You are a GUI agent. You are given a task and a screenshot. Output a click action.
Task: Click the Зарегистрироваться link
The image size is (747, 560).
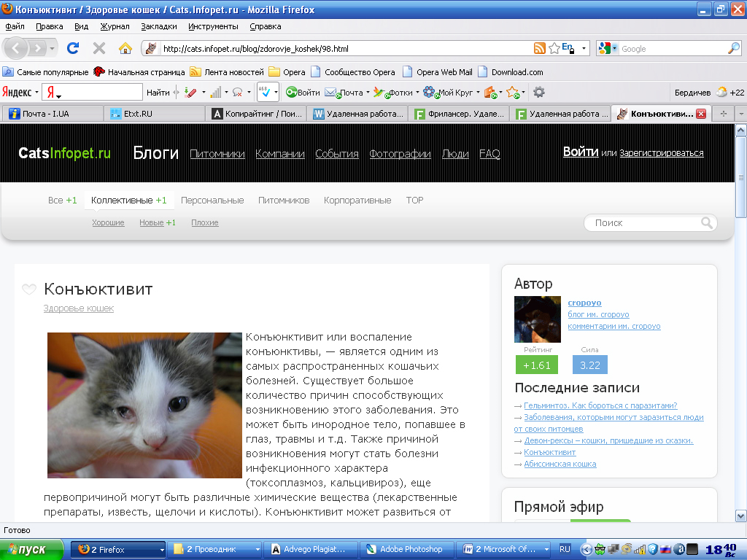tap(661, 153)
